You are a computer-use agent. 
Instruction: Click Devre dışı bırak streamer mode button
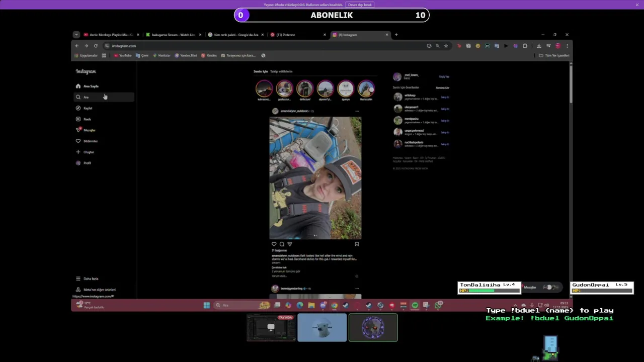click(x=360, y=5)
